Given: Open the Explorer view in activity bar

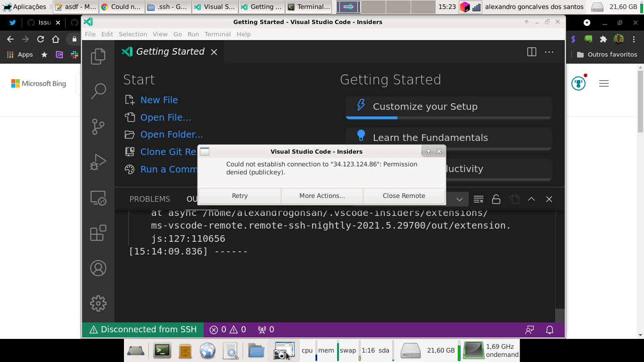Looking at the screenshot, I should point(98,56).
